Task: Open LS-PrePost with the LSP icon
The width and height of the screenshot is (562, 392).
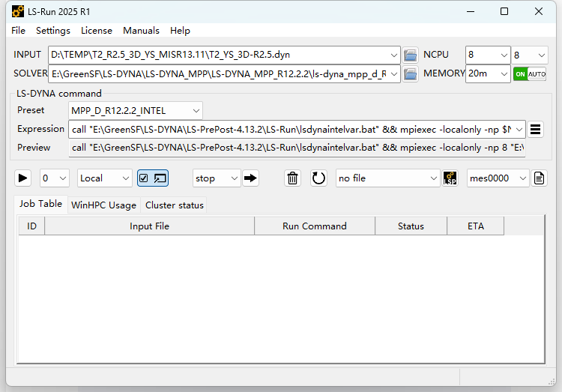Action: point(450,178)
